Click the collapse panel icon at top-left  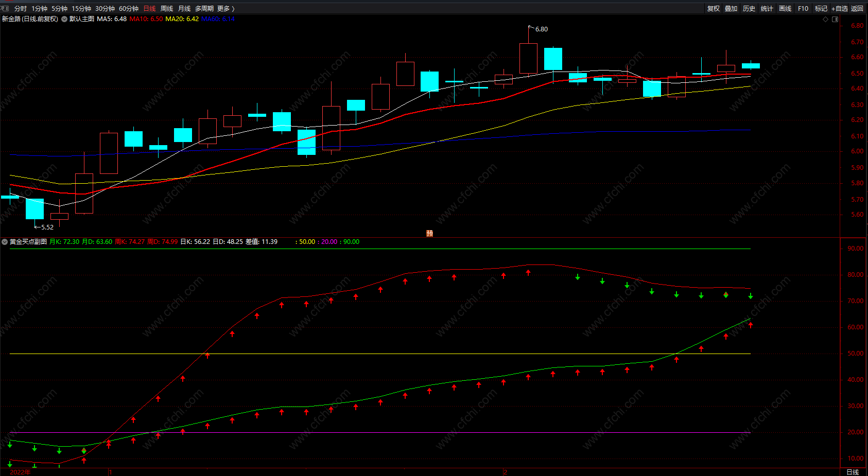coord(5,8)
